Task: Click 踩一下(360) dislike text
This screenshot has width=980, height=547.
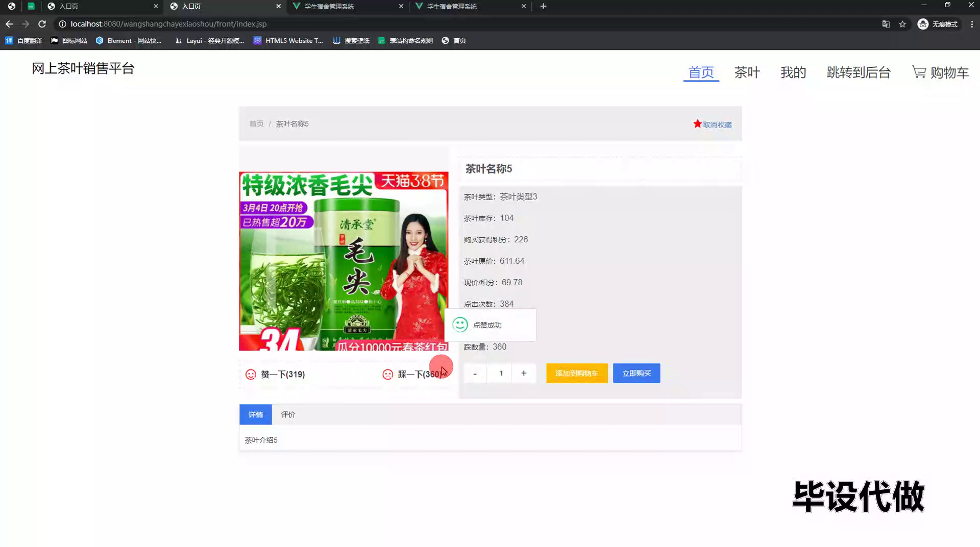Action: 420,374
